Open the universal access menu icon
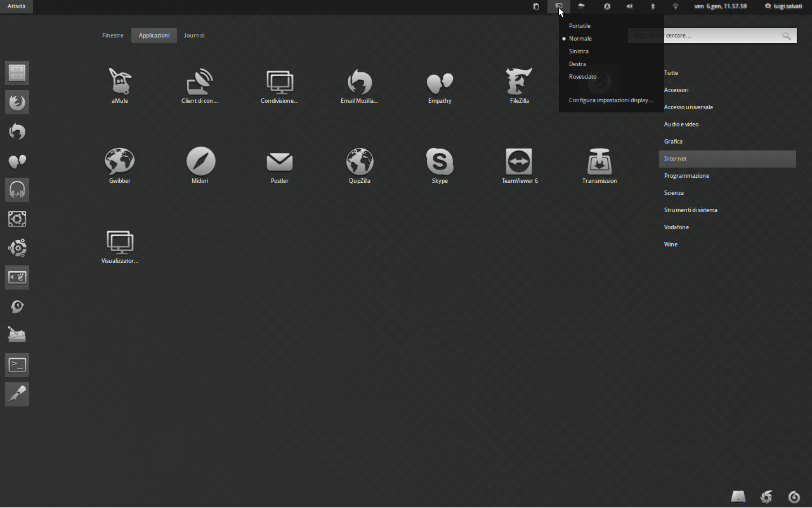The height and width of the screenshot is (508, 812). [x=607, y=6]
